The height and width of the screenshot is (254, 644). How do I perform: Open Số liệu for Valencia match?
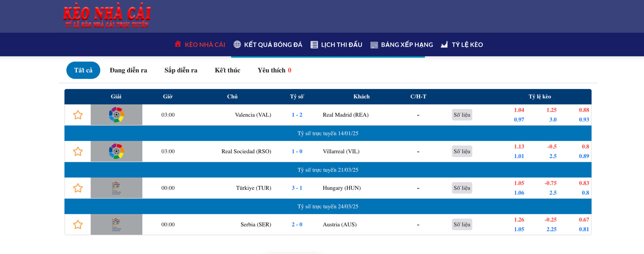coord(462,115)
